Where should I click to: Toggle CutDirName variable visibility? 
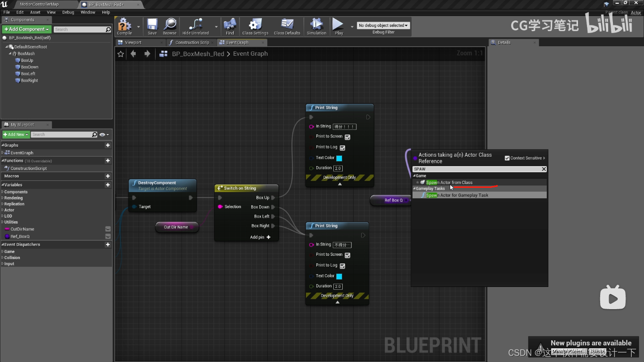tap(108, 229)
